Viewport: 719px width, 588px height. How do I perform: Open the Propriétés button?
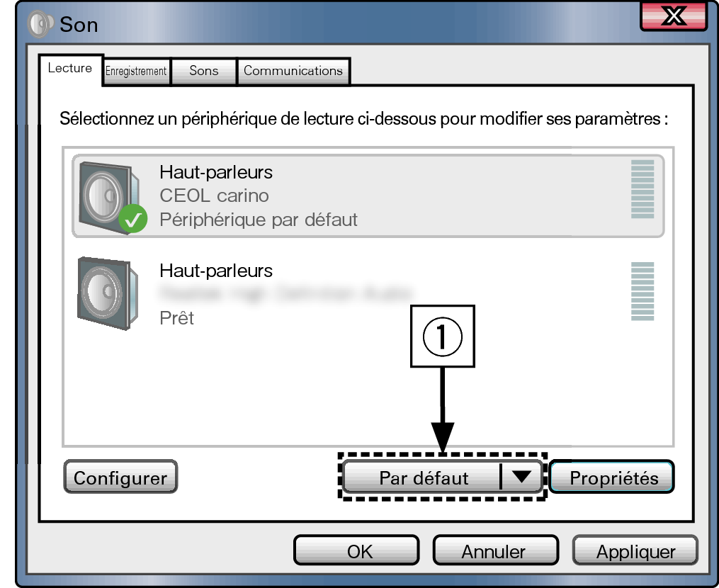click(x=612, y=477)
